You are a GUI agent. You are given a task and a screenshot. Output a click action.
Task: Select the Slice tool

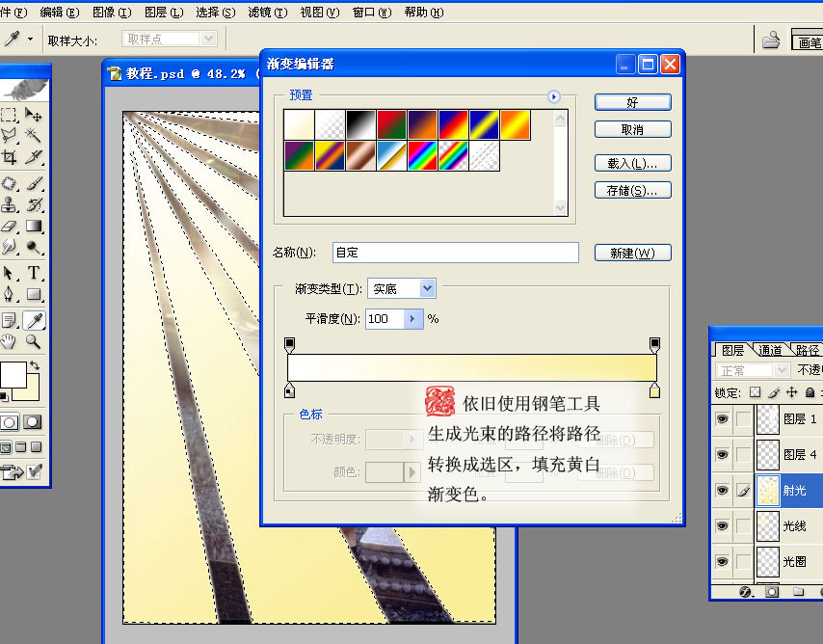[33, 157]
